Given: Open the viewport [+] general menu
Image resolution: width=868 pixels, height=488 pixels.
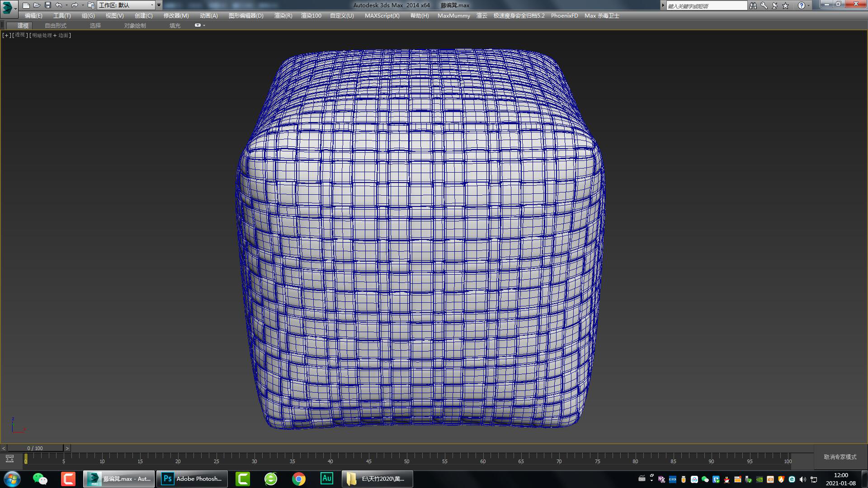Looking at the screenshot, I should tap(6, 35).
